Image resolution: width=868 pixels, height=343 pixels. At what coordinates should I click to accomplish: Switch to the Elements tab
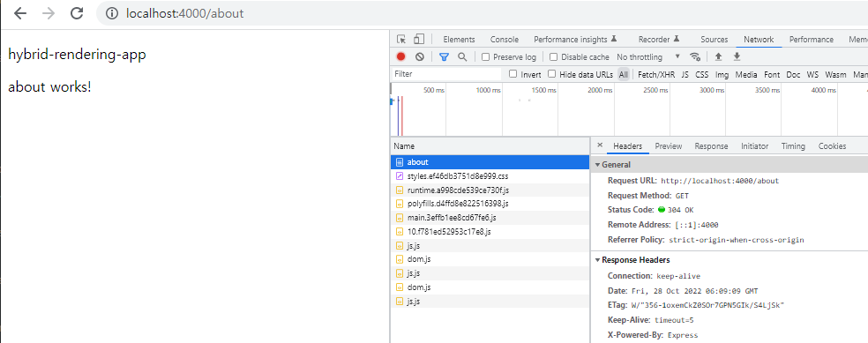click(459, 40)
